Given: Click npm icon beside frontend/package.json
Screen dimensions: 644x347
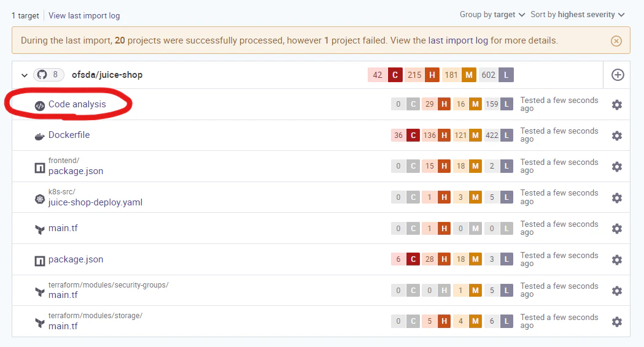Looking at the screenshot, I should point(39,168).
